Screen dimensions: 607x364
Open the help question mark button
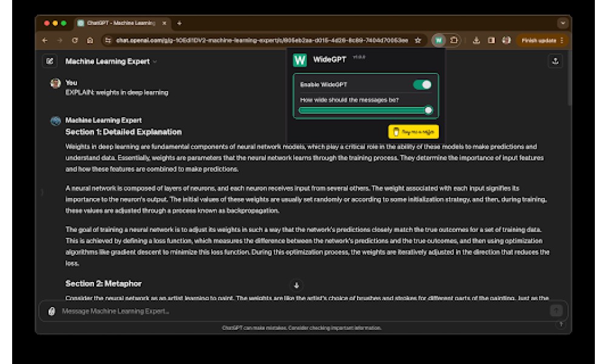tap(561, 325)
